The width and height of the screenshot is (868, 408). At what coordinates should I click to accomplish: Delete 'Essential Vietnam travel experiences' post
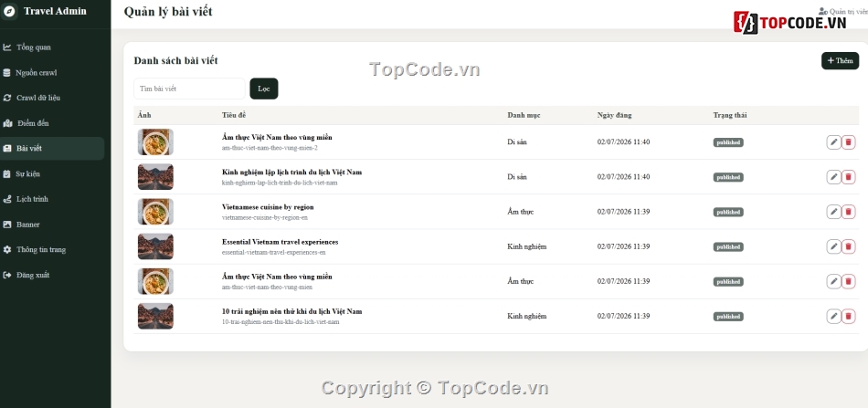pyautogui.click(x=848, y=246)
